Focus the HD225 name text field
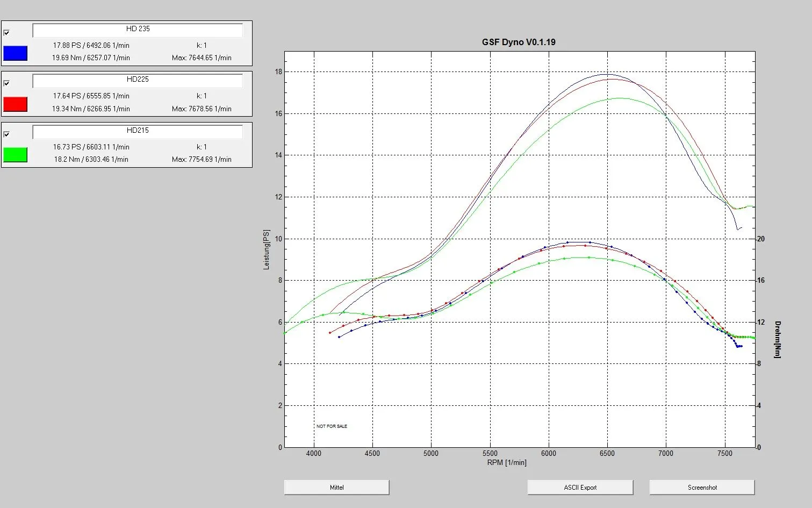The image size is (812, 508). [138, 80]
